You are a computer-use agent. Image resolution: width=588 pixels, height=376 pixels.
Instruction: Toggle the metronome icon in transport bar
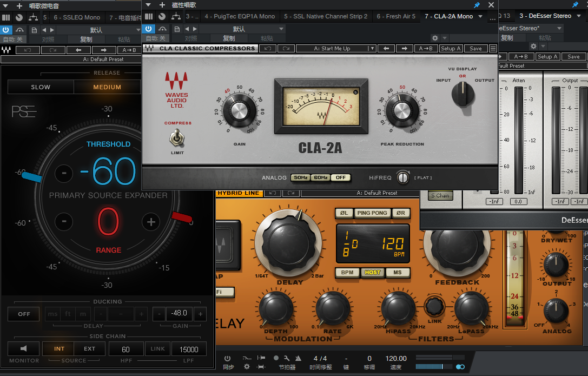[x=298, y=358]
